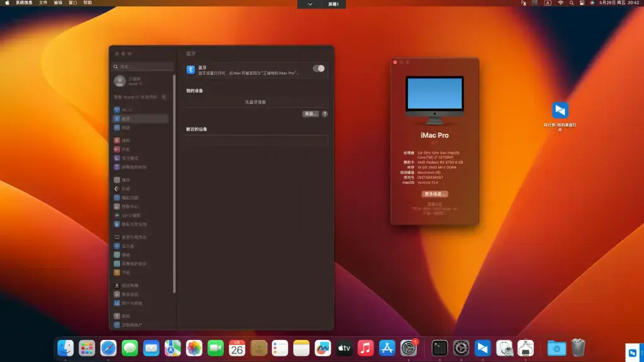This screenshot has width=644, height=362.
Task: Click the Spotlight search icon in menu bar
Action: point(571,3)
